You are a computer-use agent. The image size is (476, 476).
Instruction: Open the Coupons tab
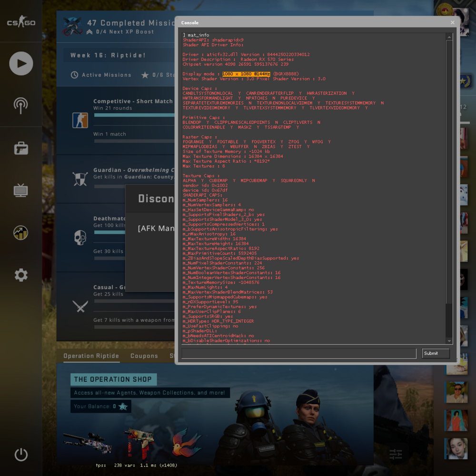(x=144, y=356)
